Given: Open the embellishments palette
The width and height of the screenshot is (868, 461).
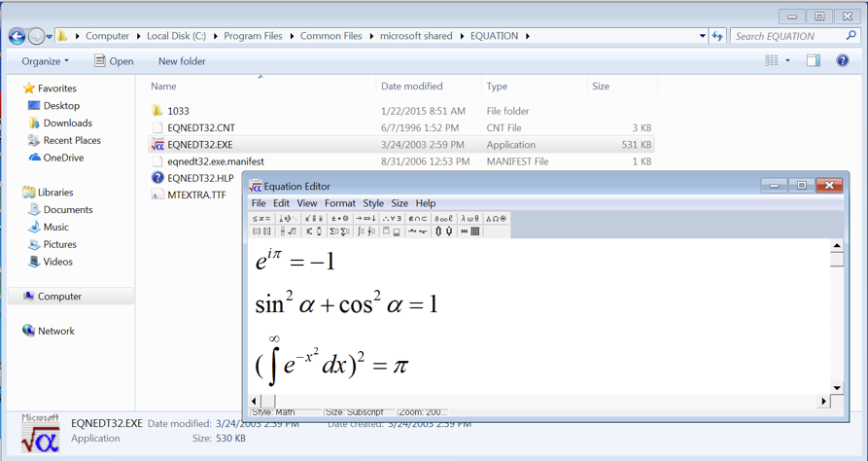Looking at the screenshot, I should [314, 218].
